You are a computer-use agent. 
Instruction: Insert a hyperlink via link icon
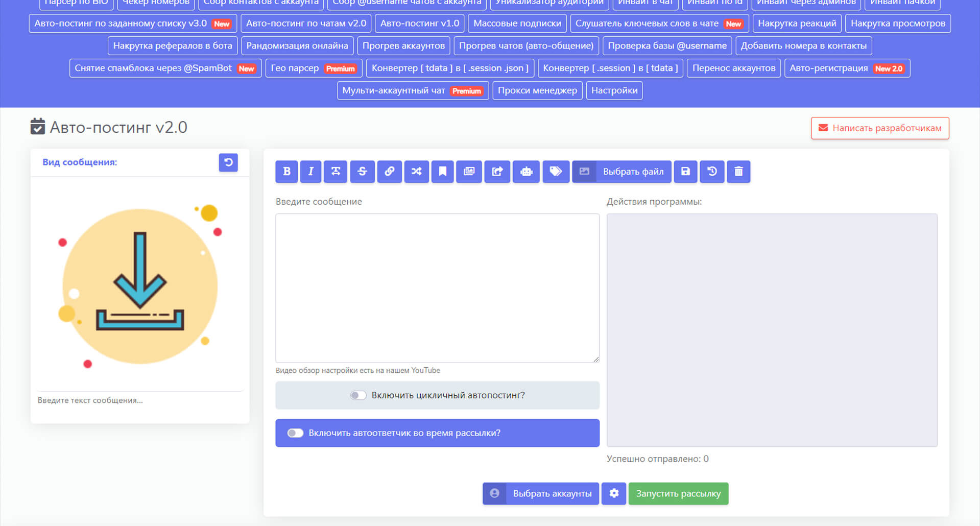[389, 172]
